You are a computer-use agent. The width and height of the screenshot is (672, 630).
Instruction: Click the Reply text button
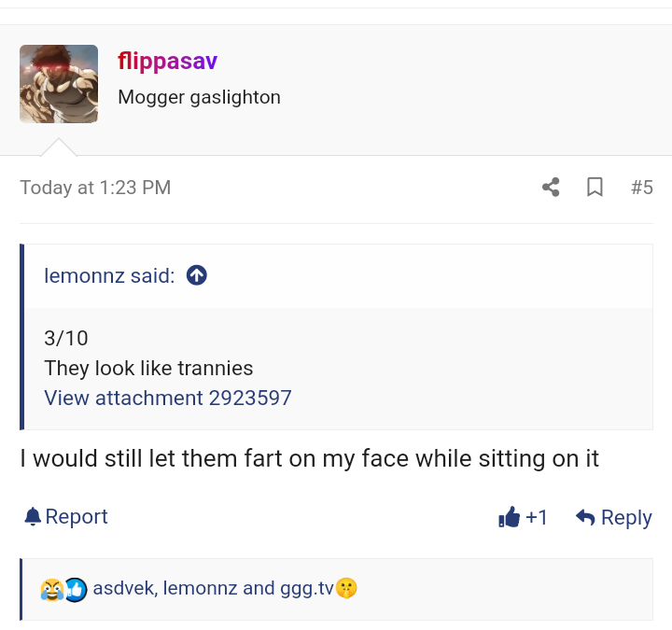[626, 518]
